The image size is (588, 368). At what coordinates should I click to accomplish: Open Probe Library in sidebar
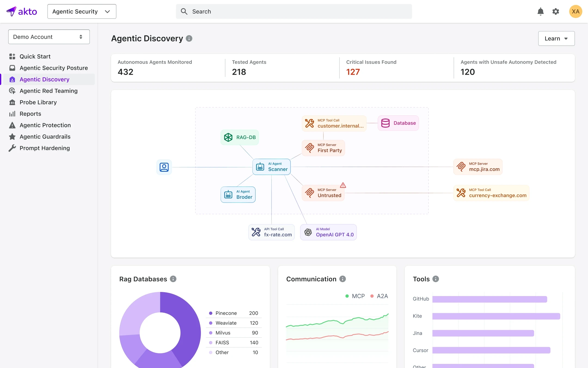38,102
